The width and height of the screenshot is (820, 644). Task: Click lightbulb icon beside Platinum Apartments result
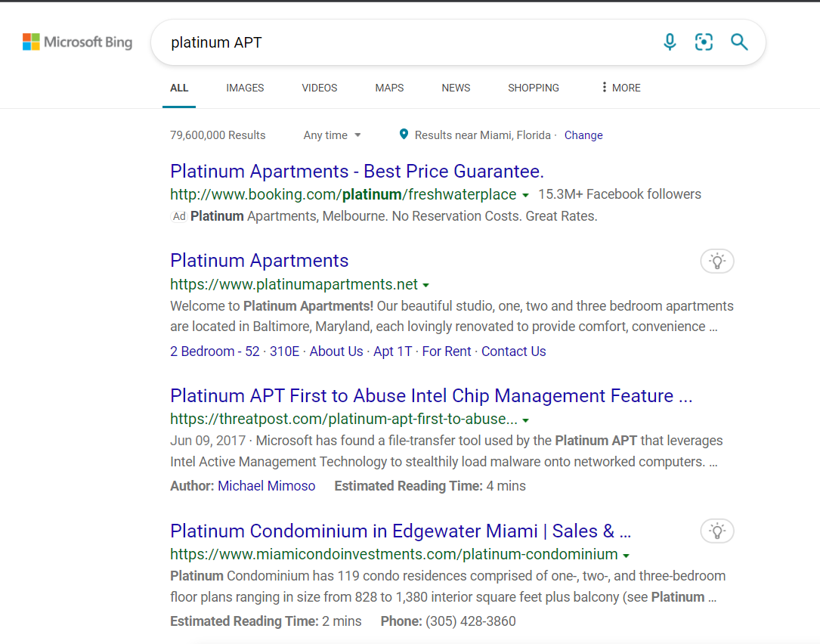pyautogui.click(x=716, y=262)
